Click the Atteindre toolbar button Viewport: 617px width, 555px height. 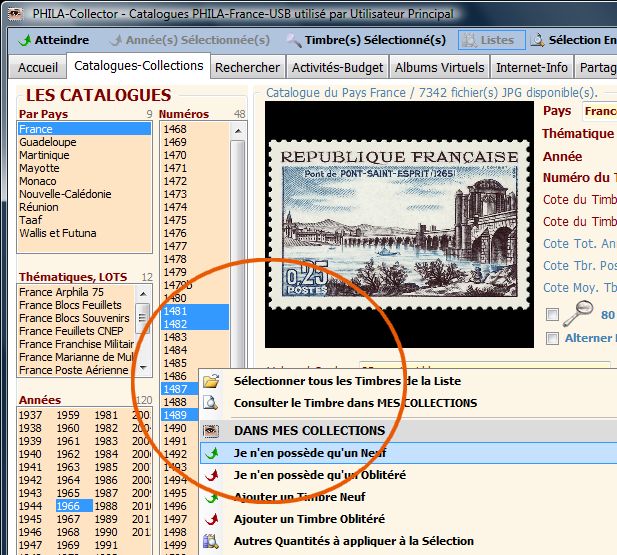click(x=54, y=40)
